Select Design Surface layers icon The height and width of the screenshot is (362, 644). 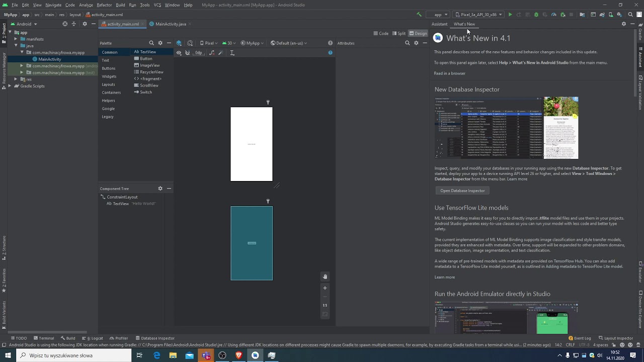click(179, 43)
